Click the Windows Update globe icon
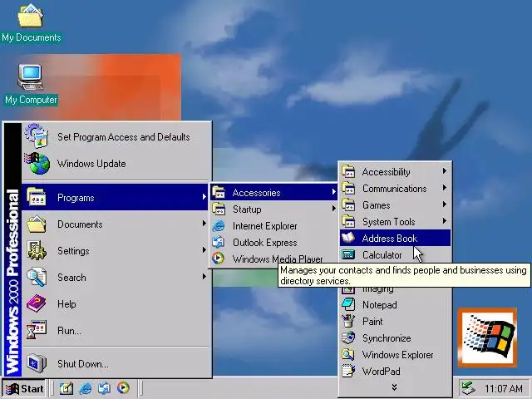Viewport: 532px width, 399px height. pyautogui.click(x=37, y=163)
